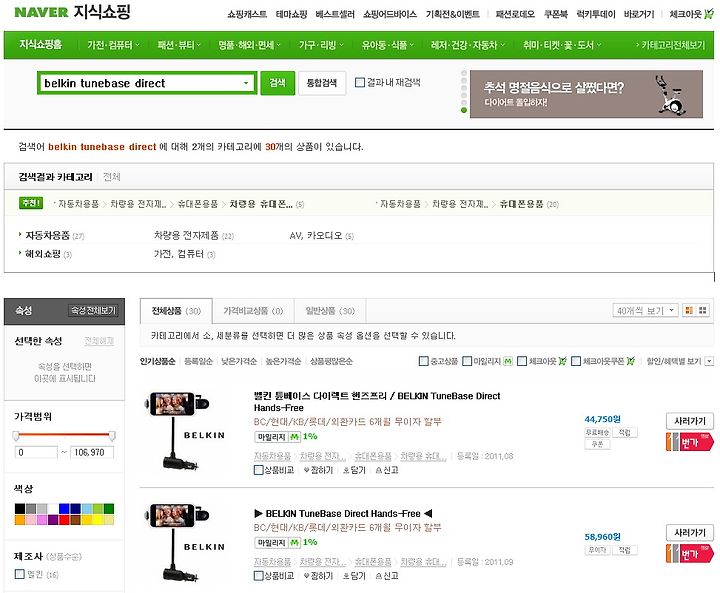Click the NAVER 지식쇼핑 logo
The image size is (720, 593).
tap(72, 12)
